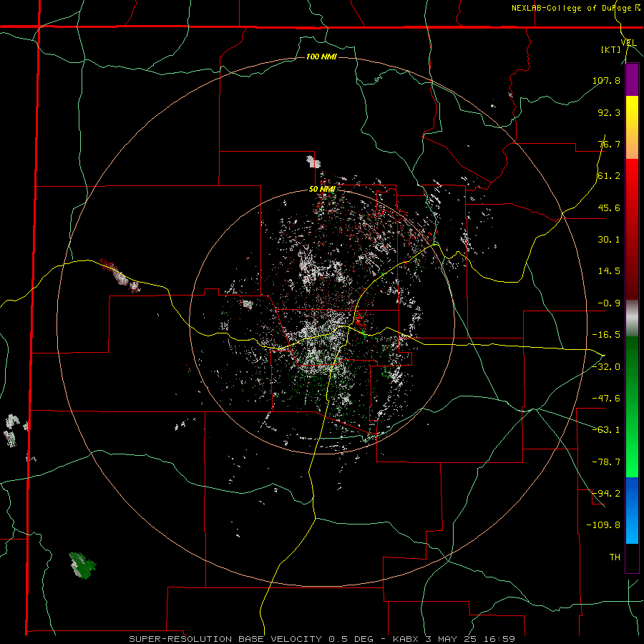
Task: Select the -16.5 scale value
Action: (606, 335)
